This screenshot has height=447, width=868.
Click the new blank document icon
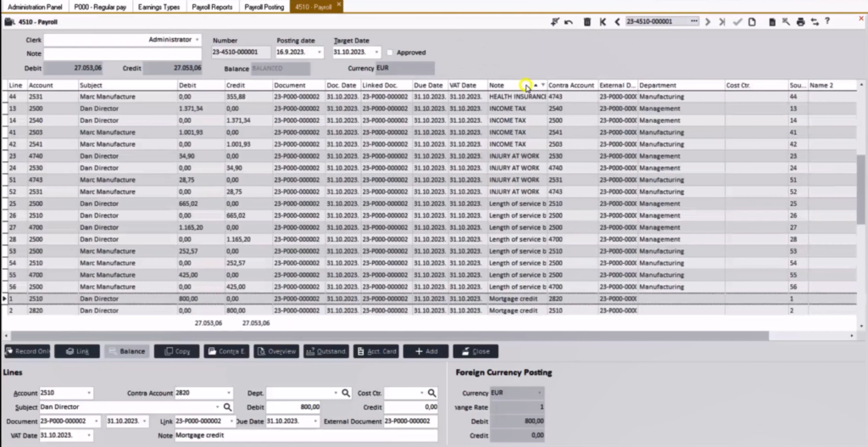pyautogui.click(x=752, y=21)
